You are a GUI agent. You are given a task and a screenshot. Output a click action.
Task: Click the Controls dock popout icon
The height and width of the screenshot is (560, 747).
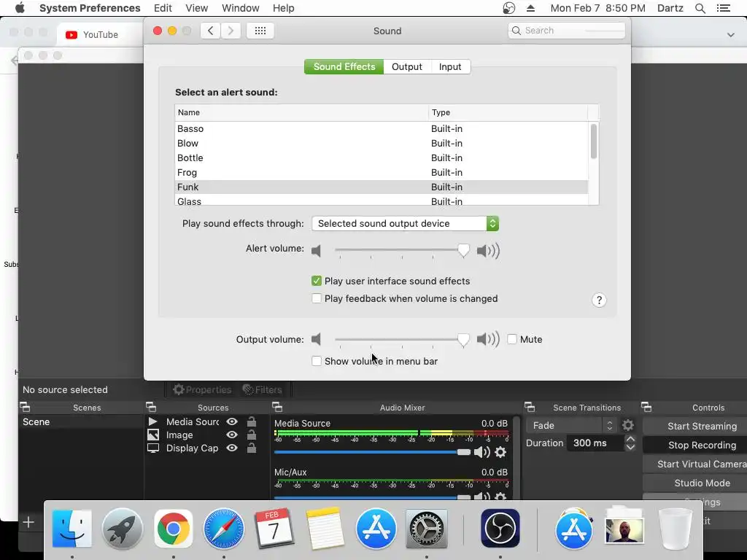point(646,407)
